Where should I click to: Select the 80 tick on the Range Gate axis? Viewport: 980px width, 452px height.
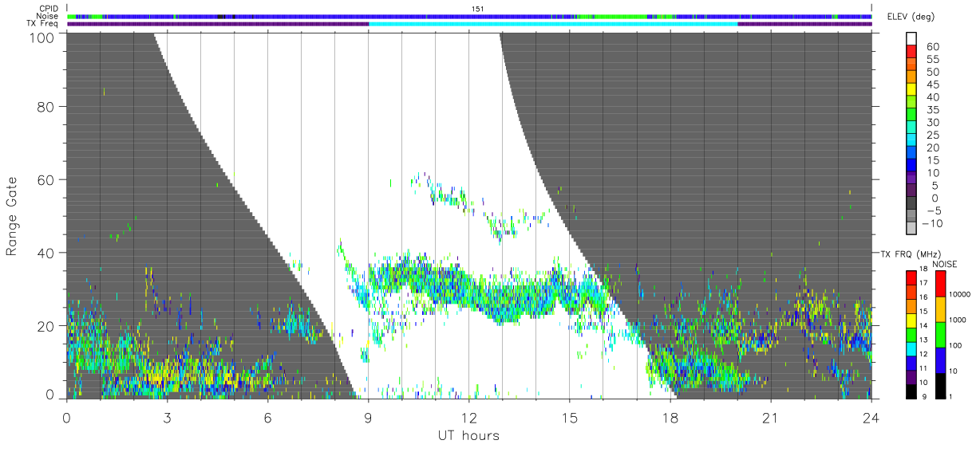coord(45,106)
